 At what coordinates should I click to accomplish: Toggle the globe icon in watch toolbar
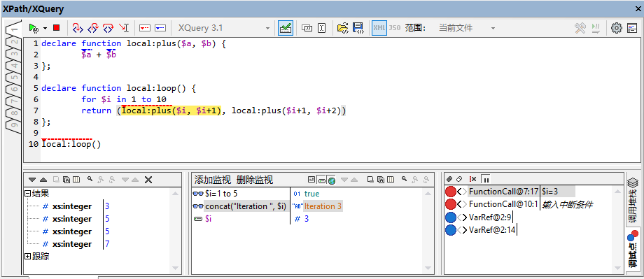click(331, 180)
